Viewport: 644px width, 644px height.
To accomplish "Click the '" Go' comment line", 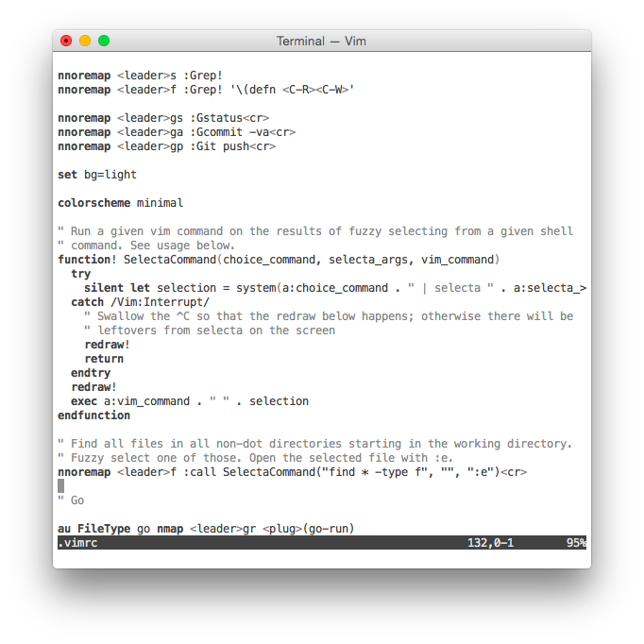I will (x=71, y=500).
